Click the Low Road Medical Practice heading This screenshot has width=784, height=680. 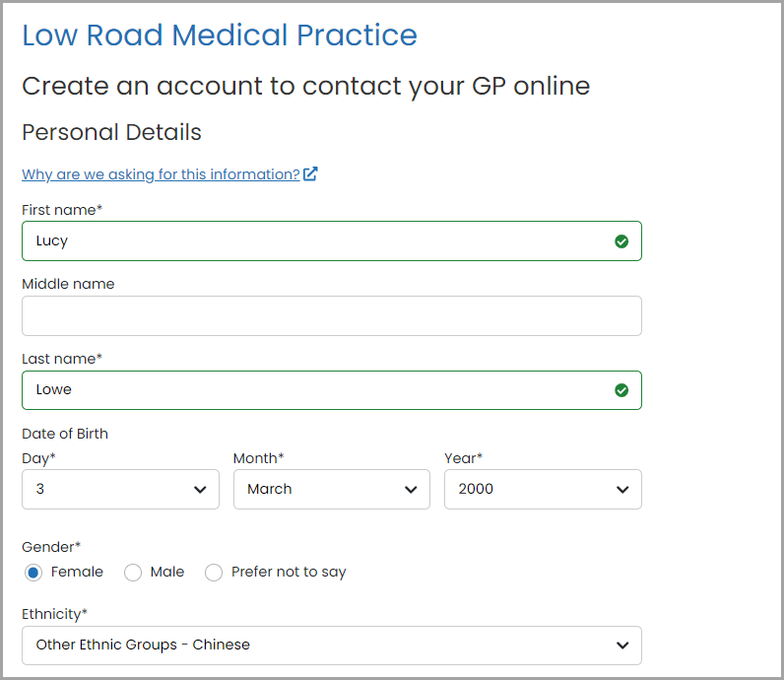click(220, 35)
